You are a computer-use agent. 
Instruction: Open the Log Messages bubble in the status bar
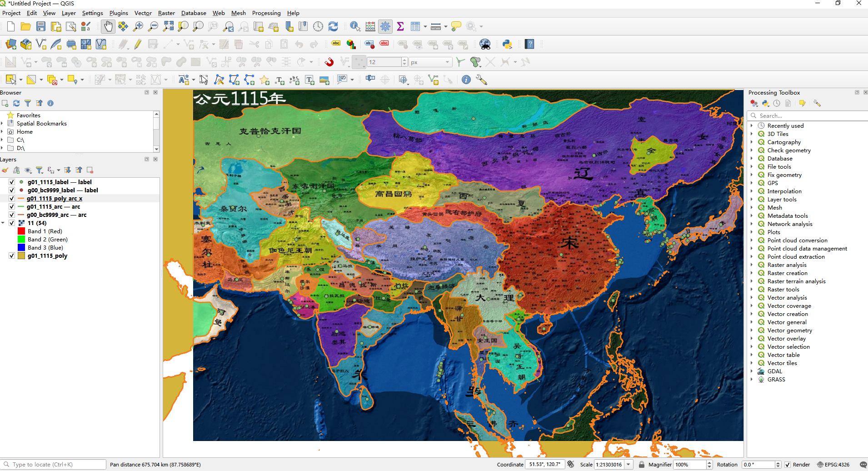(x=863, y=464)
